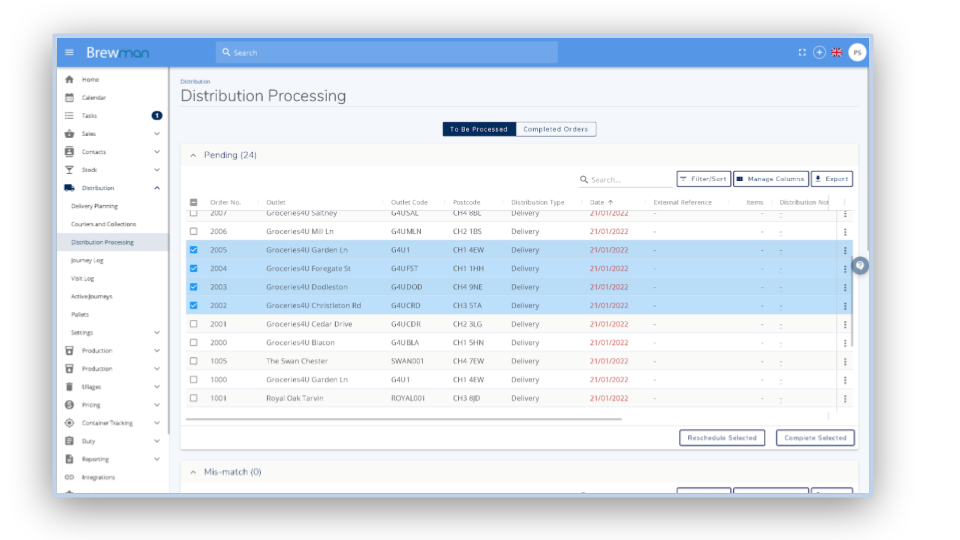The image size is (960, 540).
Task: Click the Container Tracking target icon
Action: 69,423
